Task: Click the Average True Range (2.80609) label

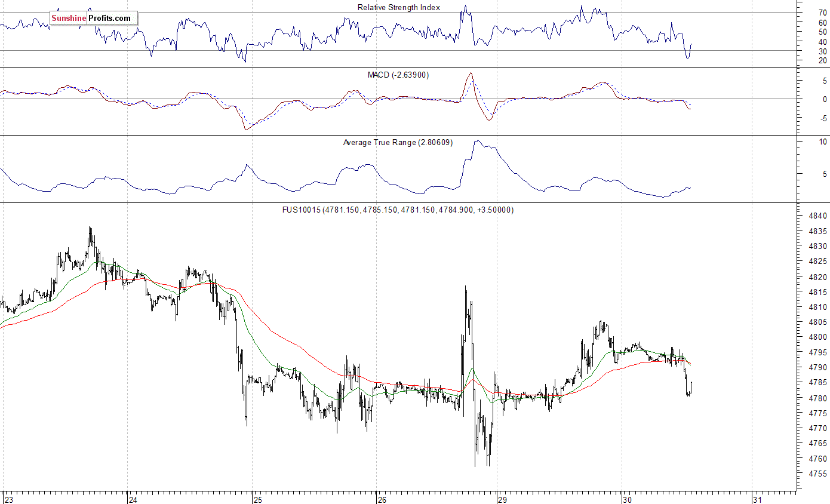Action: [x=398, y=142]
